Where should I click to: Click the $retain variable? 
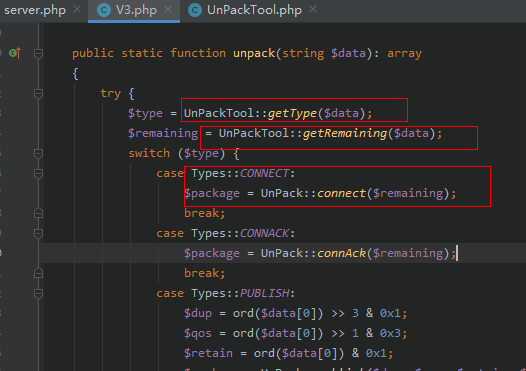pyautogui.click(x=208, y=353)
